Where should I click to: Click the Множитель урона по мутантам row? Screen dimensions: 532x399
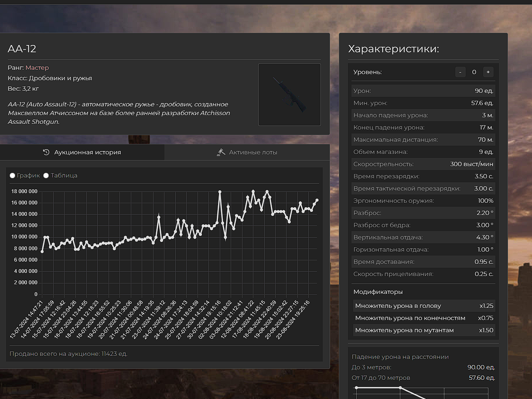(x=424, y=330)
